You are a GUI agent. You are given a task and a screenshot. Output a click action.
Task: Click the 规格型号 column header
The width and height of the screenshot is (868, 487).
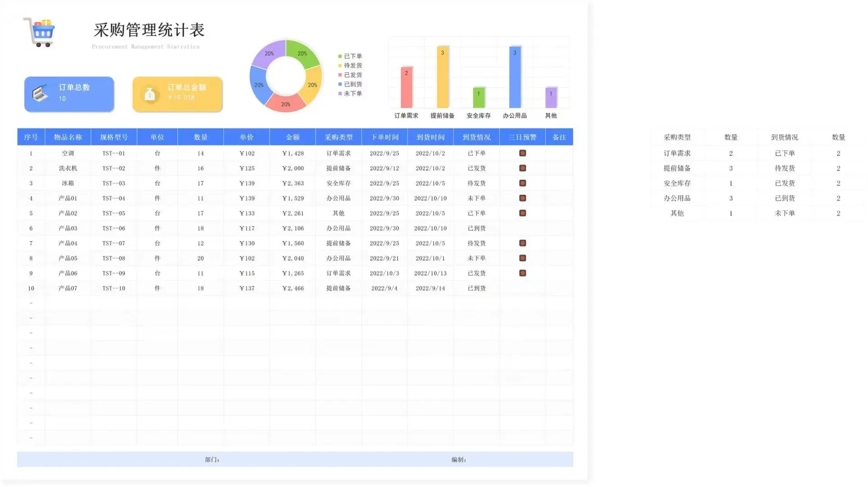(x=114, y=137)
